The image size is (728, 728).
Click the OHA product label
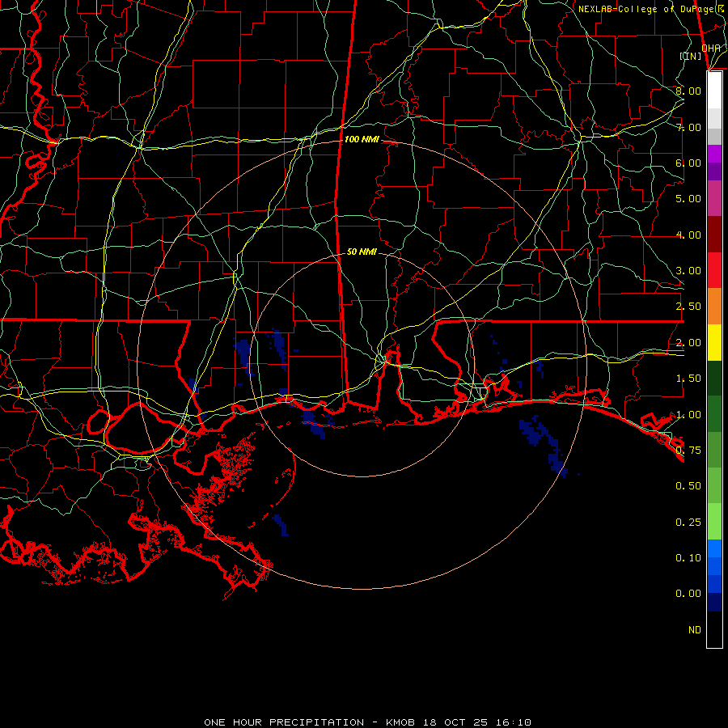tap(711, 48)
